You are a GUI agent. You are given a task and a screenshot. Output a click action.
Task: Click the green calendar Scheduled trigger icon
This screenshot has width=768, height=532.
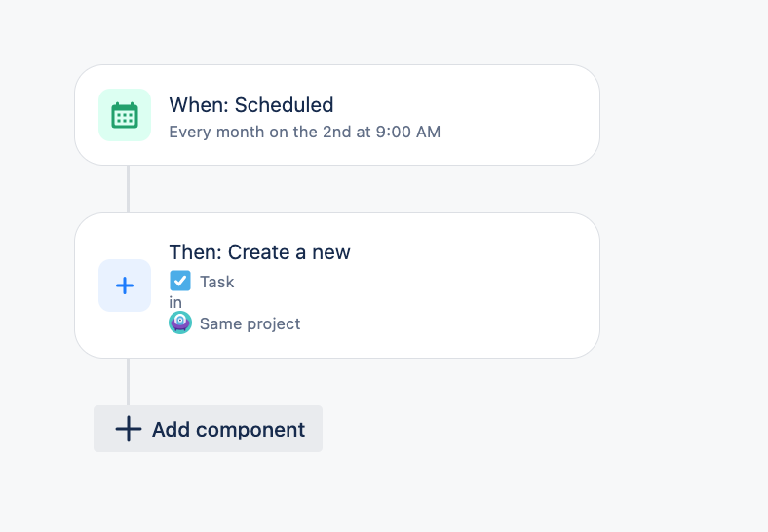click(x=125, y=115)
